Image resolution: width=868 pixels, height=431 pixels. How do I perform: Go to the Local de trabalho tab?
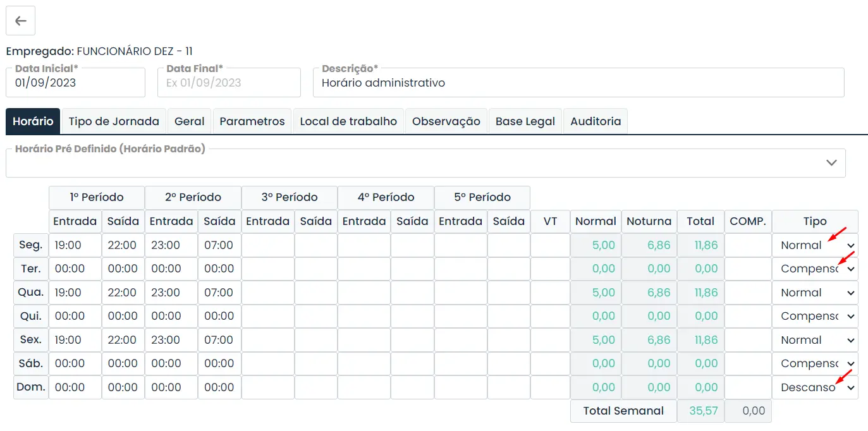[x=348, y=121]
